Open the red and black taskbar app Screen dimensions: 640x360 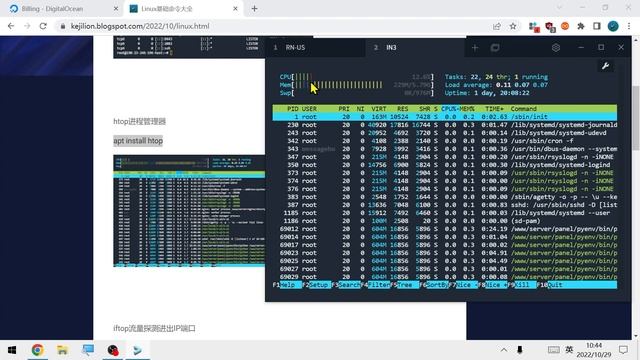click(x=113, y=350)
